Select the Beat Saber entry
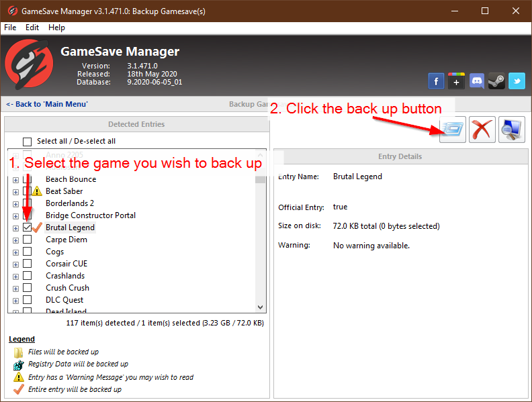The image size is (532, 402). tap(64, 191)
